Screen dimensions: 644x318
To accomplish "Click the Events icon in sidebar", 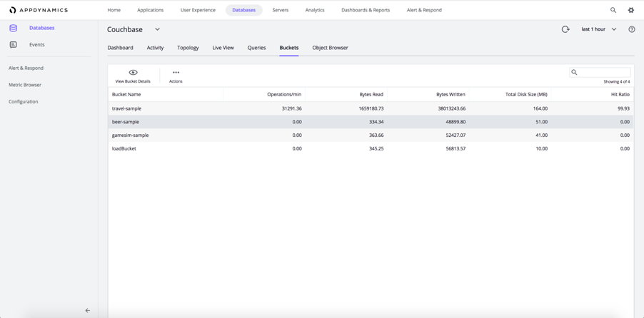I will (x=13, y=45).
